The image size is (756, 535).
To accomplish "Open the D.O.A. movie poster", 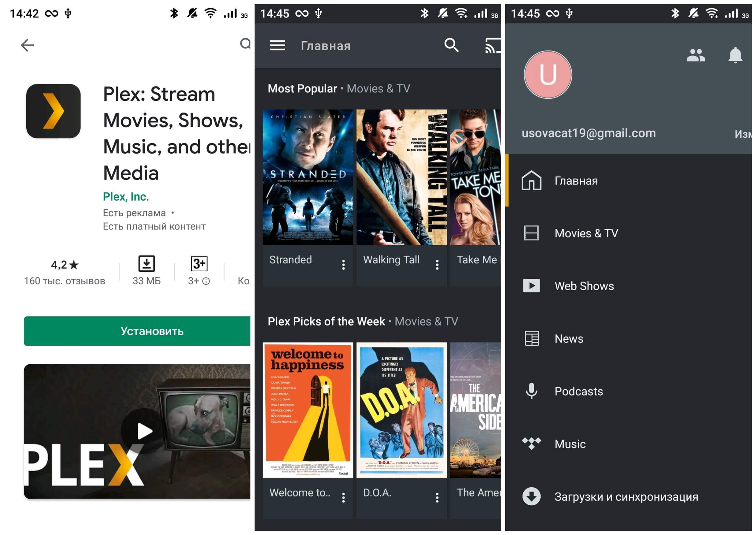I will coord(402,410).
